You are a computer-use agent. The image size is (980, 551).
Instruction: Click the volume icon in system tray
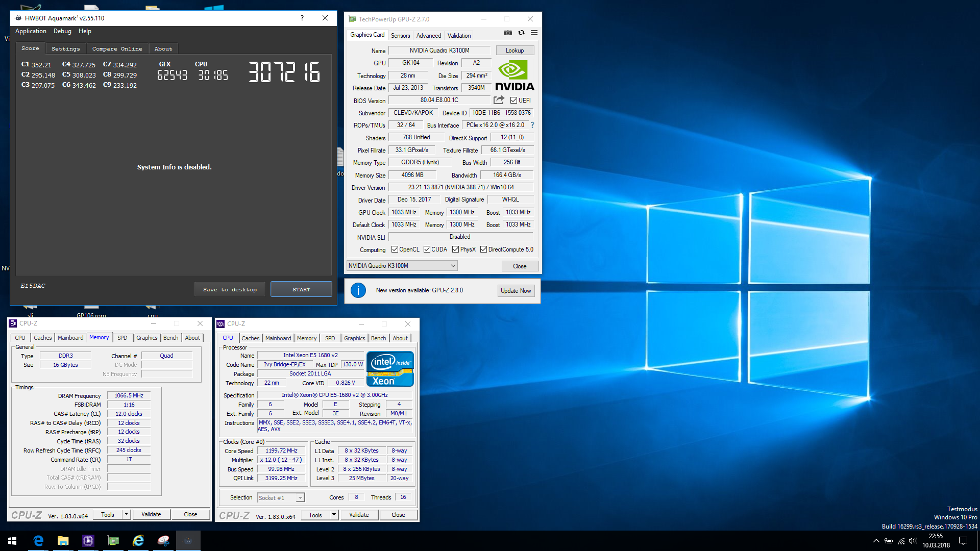point(913,541)
